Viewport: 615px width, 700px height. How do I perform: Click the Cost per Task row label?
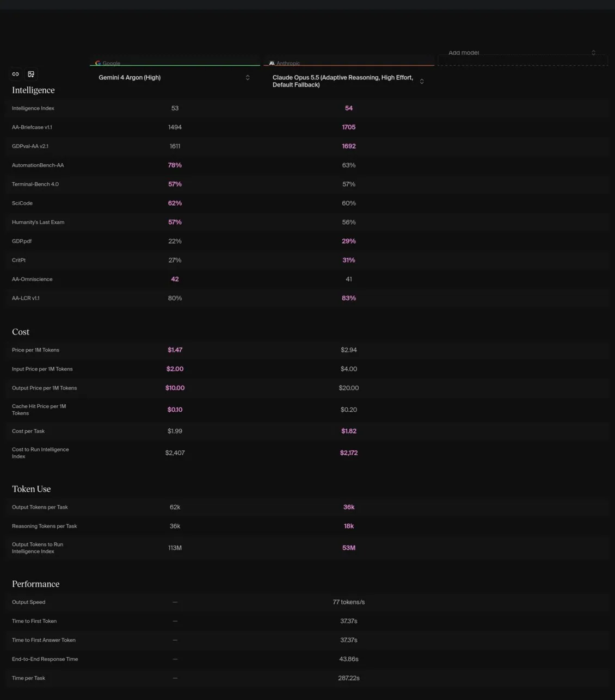click(x=28, y=431)
